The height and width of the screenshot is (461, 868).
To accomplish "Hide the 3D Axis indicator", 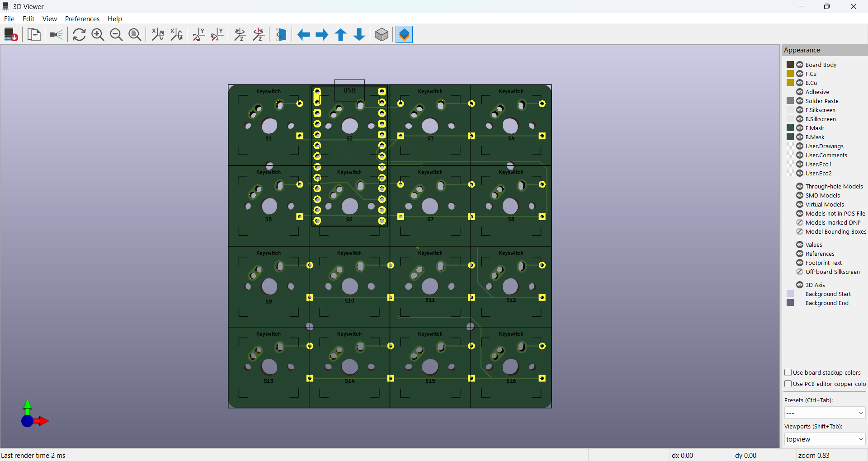I will [800, 285].
